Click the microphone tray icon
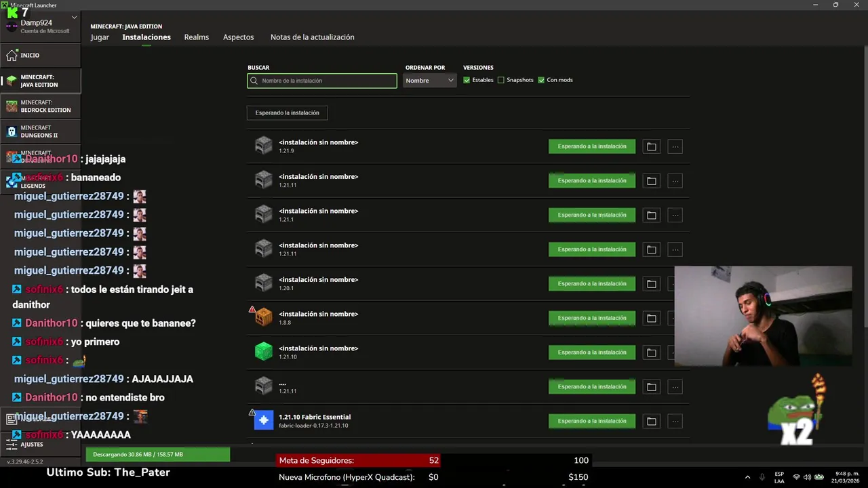This screenshot has height=488, width=868. point(762,477)
